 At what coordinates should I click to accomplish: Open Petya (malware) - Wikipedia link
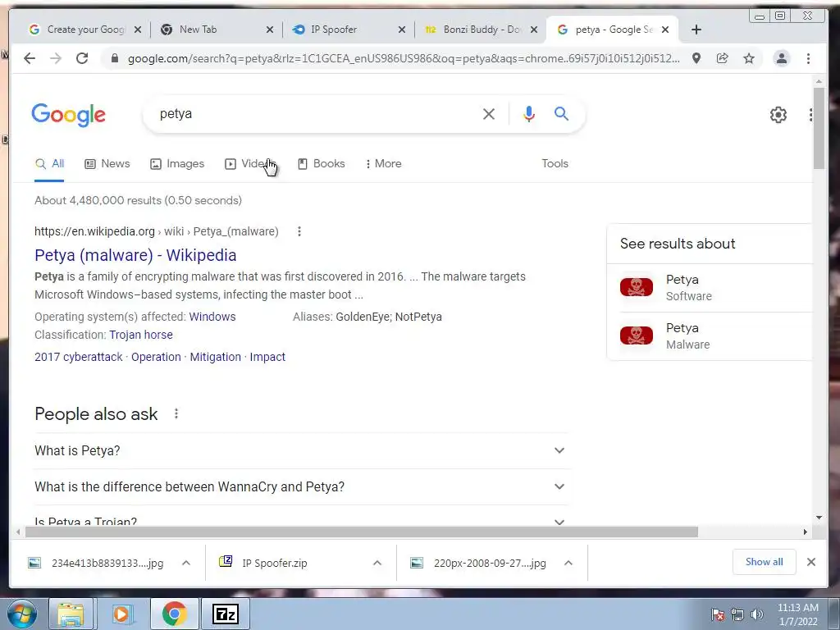[135, 255]
